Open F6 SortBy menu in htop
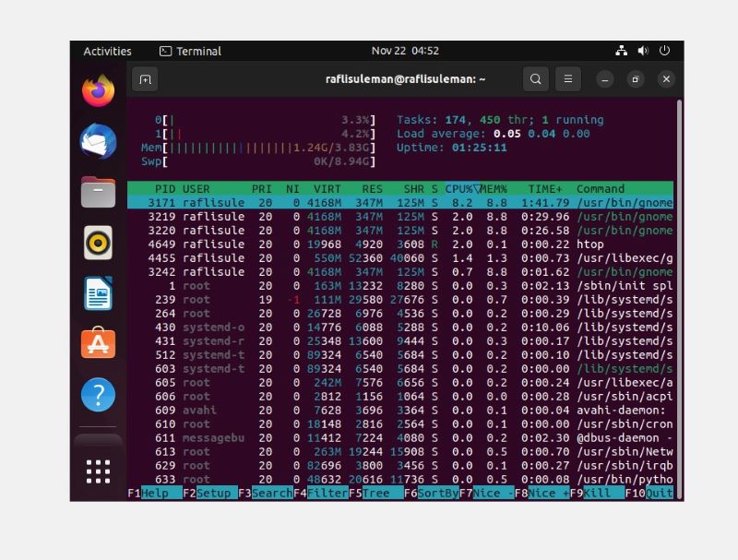 [x=432, y=494]
